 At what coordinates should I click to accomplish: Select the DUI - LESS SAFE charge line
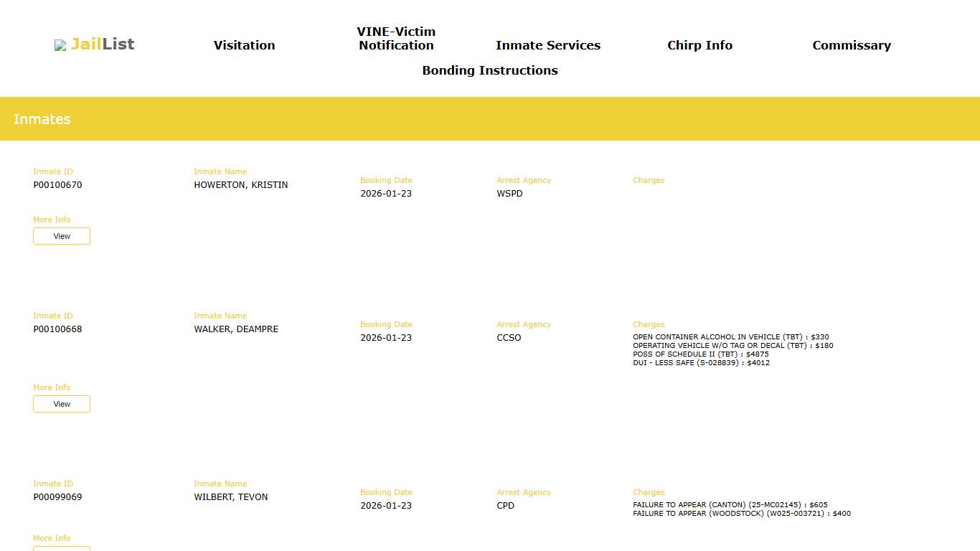[701, 363]
